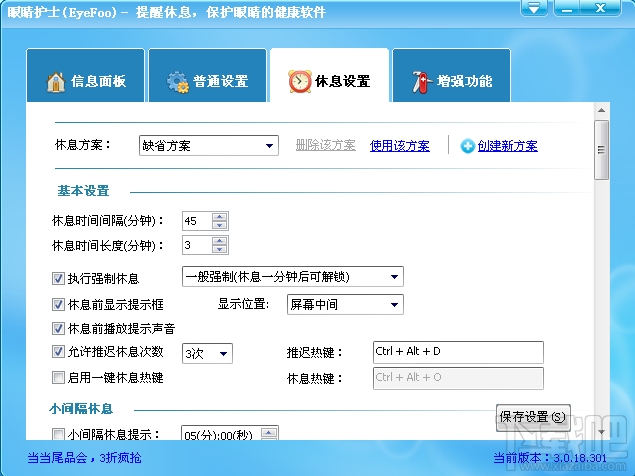Click the 删除该方案 link

tap(326, 145)
